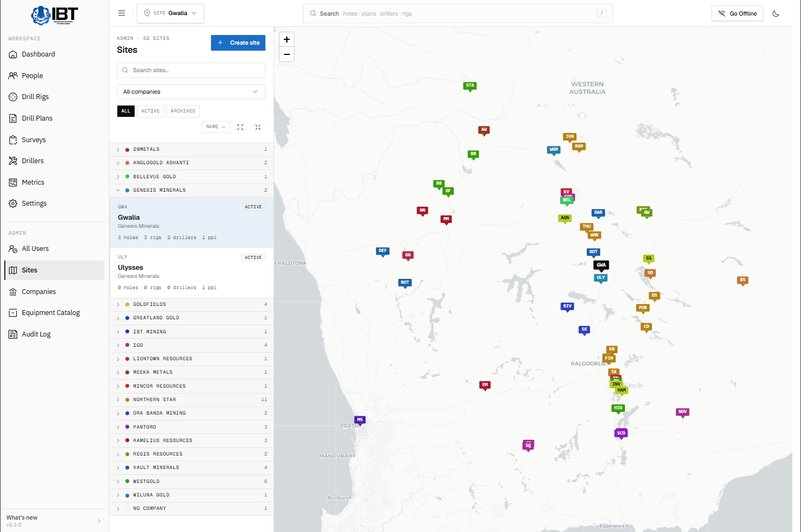Click the GWA map marker

pos(601,265)
